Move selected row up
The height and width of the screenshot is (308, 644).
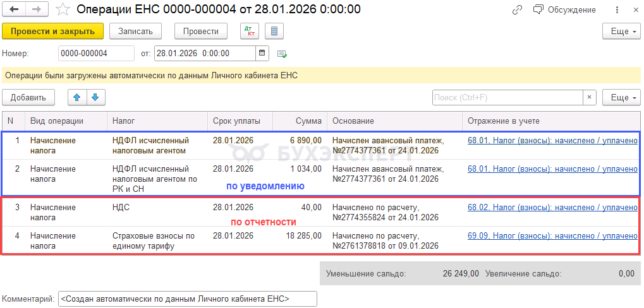(76, 98)
